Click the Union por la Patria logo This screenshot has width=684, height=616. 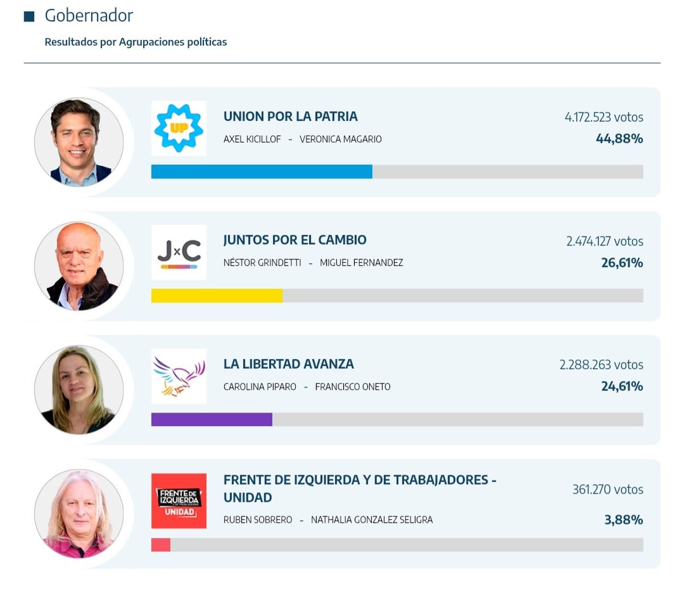click(x=178, y=128)
